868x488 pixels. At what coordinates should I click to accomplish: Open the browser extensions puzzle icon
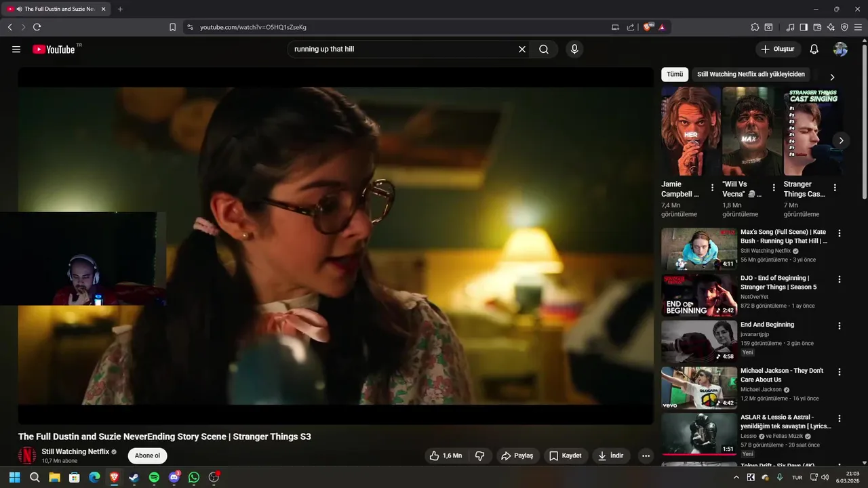[755, 27]
